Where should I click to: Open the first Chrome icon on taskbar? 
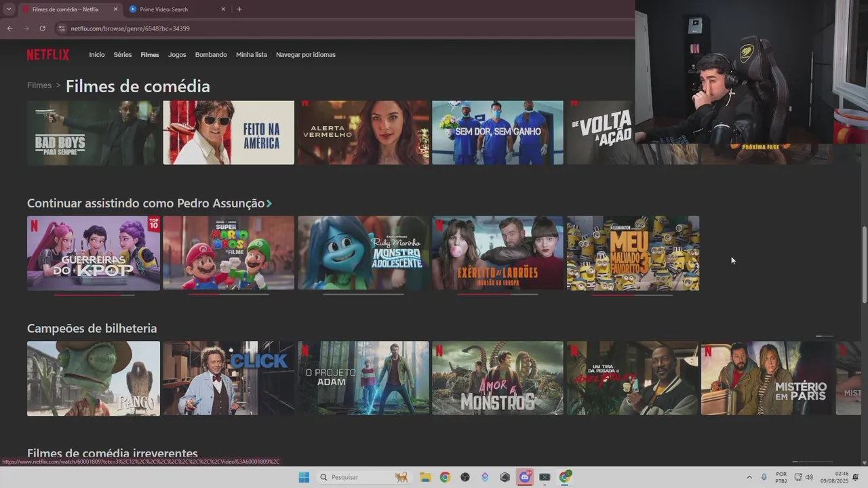pos(445,477)
